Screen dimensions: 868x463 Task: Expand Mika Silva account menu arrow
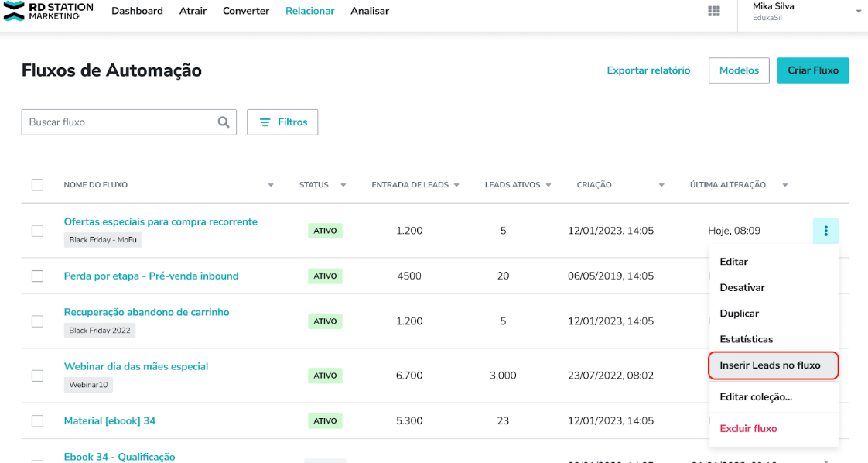[859, 12]
